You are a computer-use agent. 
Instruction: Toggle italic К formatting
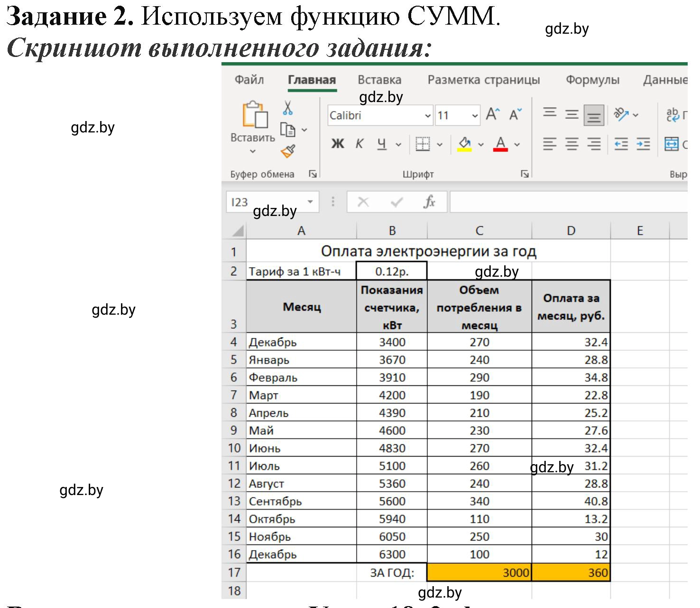[x=359, y=144]
